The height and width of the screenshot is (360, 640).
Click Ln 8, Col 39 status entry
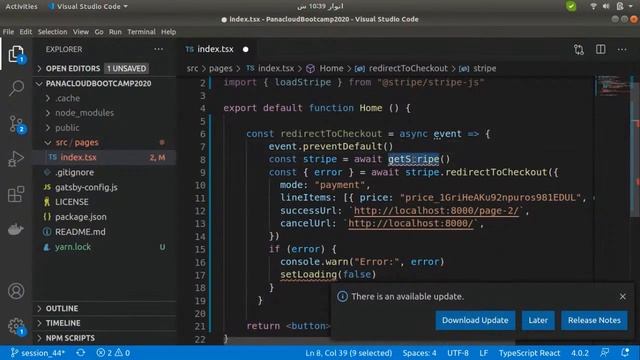349,353
